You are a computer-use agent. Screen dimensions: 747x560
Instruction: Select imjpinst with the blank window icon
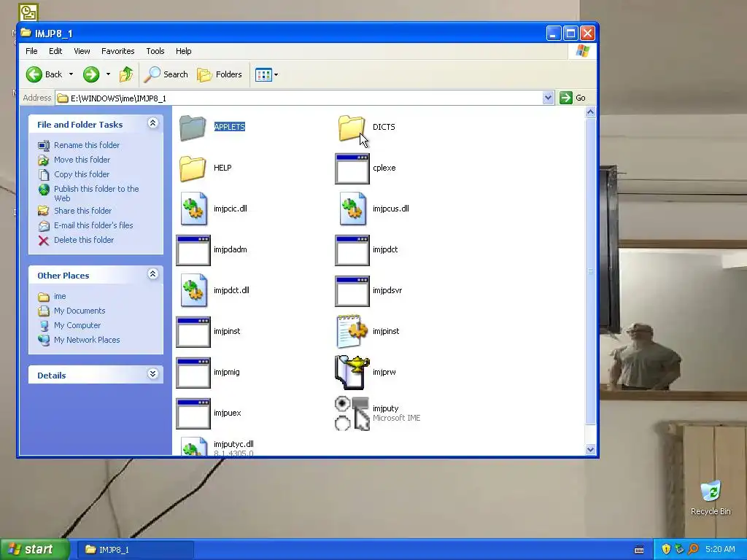[208, 332]
